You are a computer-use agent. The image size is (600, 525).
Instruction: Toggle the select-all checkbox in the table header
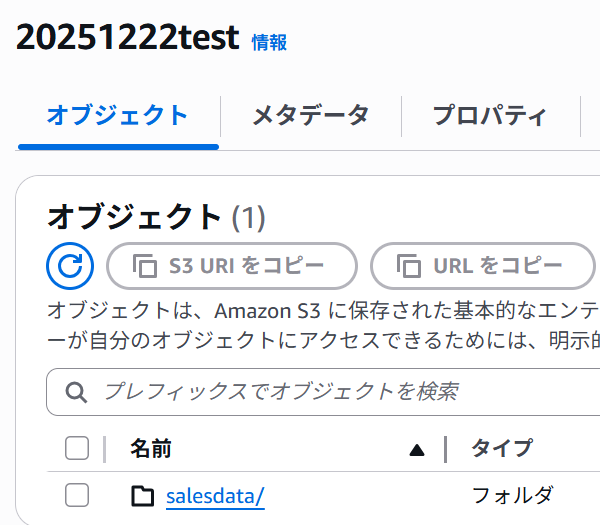click(x=77, y=448)
